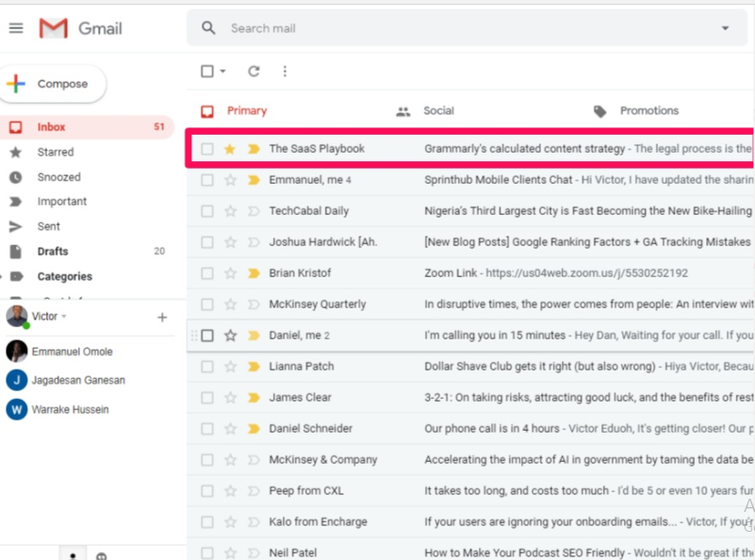The height and width of the screenshot is (560, 755).
Task: Click the Search mail field
Action: coord(468,28)
